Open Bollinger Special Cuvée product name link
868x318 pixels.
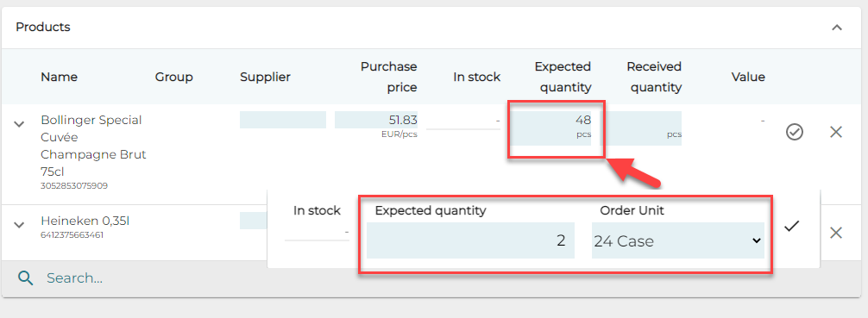[93, 146]
